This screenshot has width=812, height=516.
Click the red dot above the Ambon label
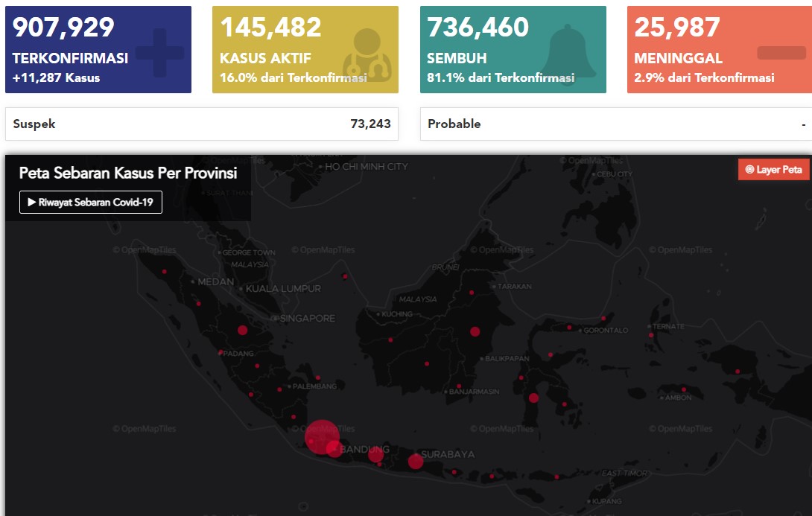pyautogui.click(x=684, y=389)
